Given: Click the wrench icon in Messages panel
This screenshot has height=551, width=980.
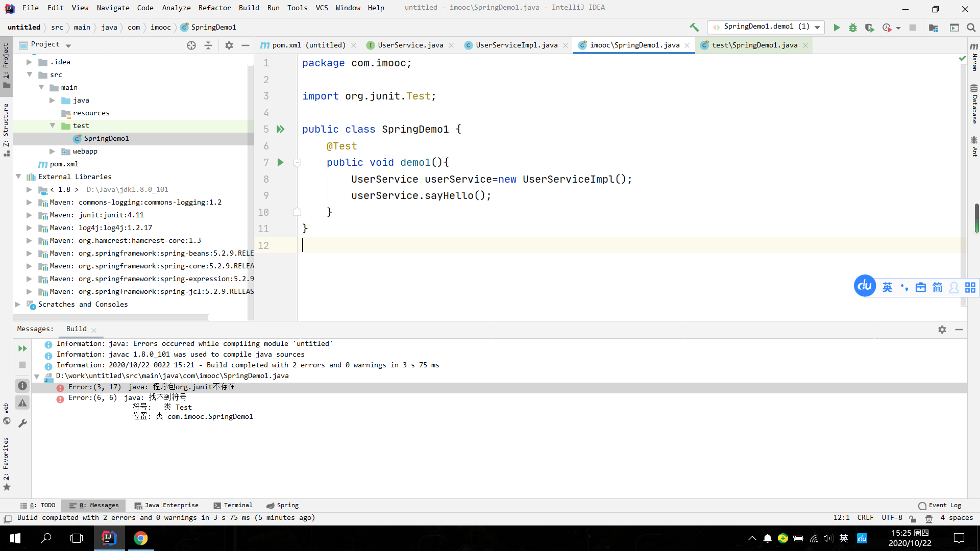Looking at the screenshot, I should tap(22, 423).
